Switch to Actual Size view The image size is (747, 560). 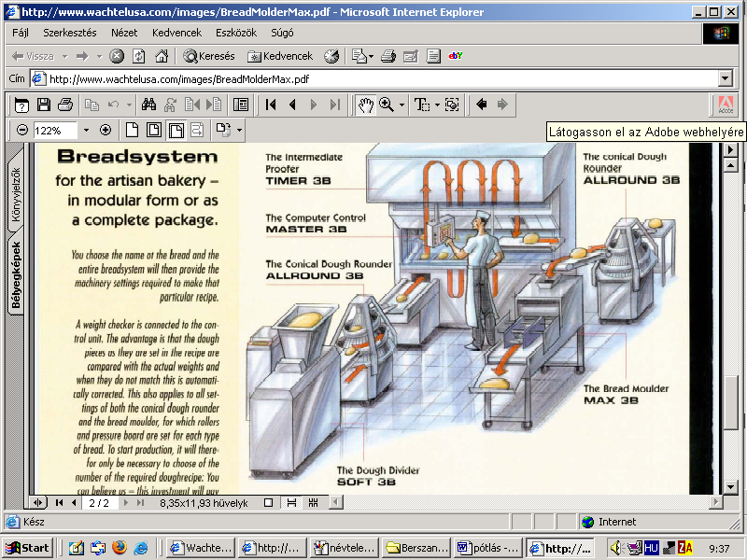(x=132, y=130)
